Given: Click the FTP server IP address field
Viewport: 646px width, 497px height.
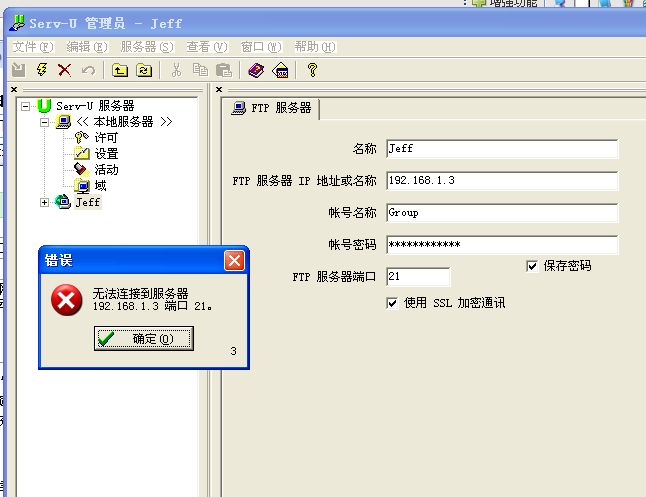Looking at the screenshot, I should point(502,181).
